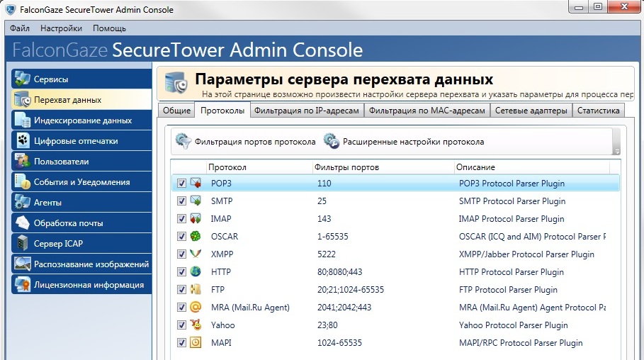Click the SecureTower shield icon in title bar
644x360 pixels.
(10, 9)
